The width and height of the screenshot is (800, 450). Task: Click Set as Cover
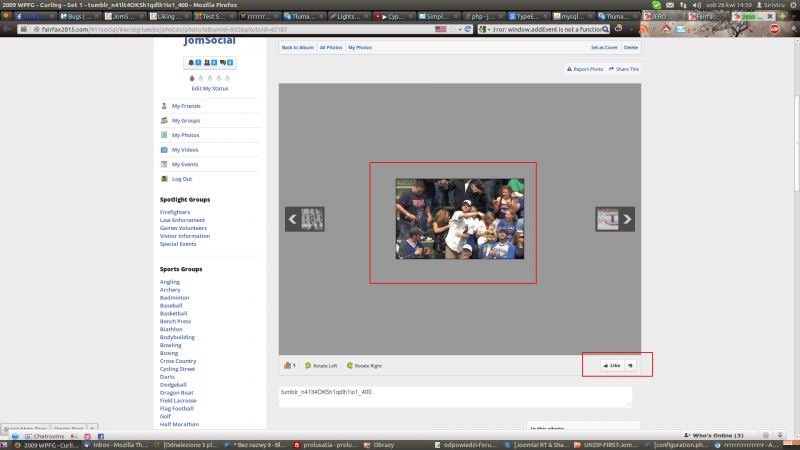pos(604,47)
